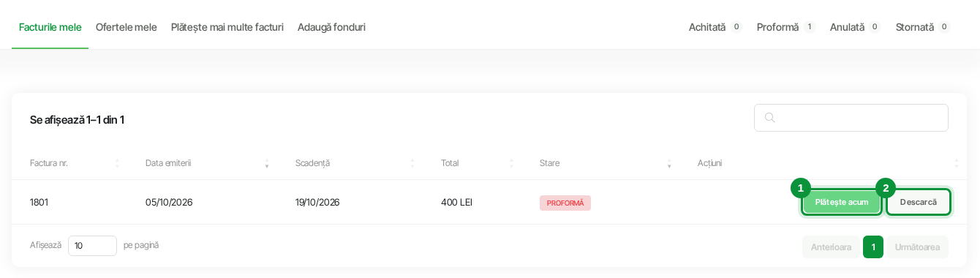Filter invoices by Achitată status
The height and width of the screenshot is (278, 980).
click(715, 27)
